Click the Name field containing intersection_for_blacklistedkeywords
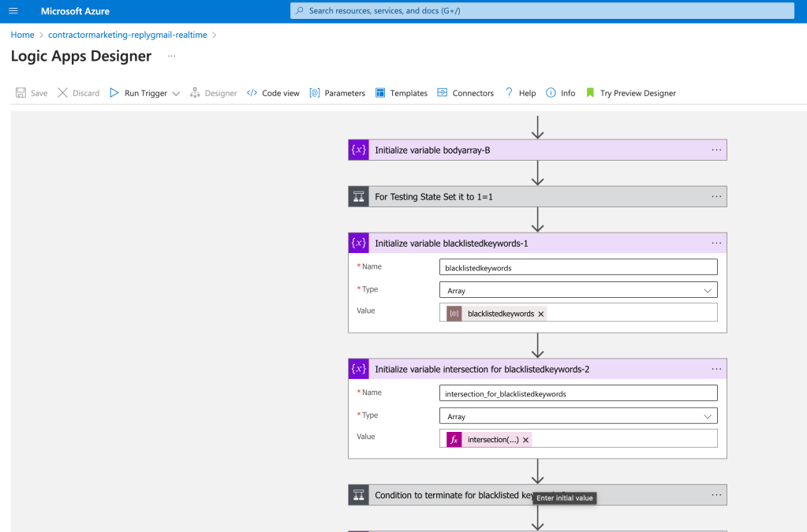 click(x=578, y=393)
